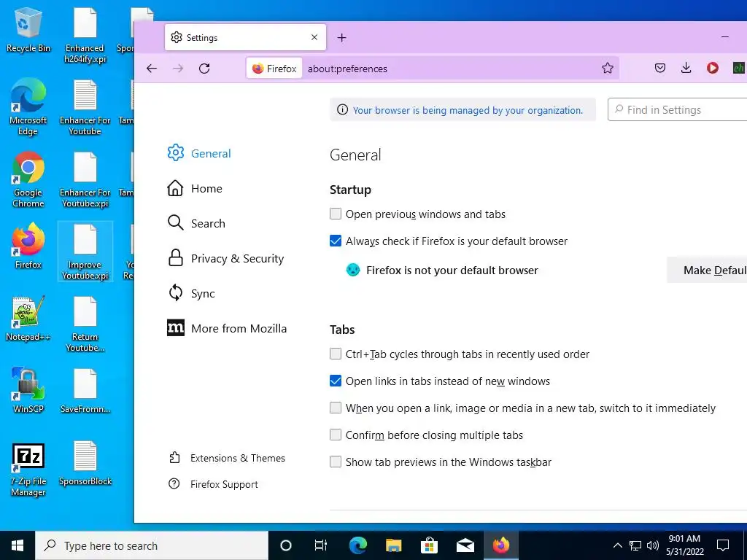Open Mail app from the taskbar
The width and height of the screenshot is (747, 560).
pyautogui.click(x=465, y=545)
